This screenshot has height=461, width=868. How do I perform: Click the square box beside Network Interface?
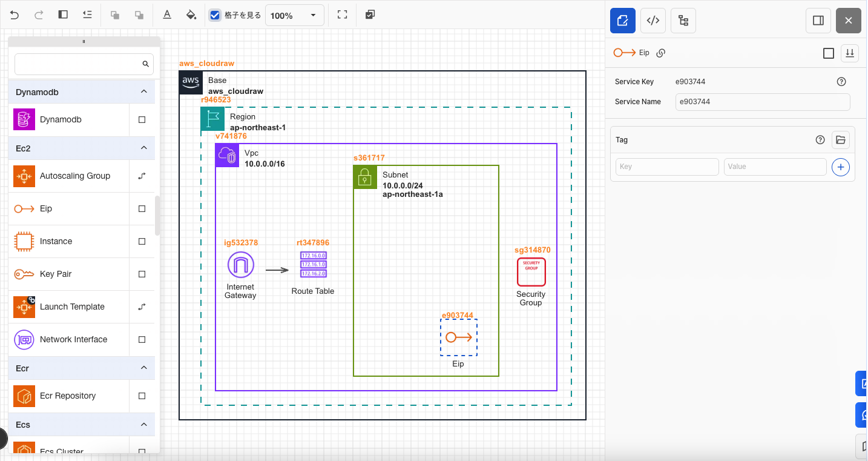click(142, 340)
